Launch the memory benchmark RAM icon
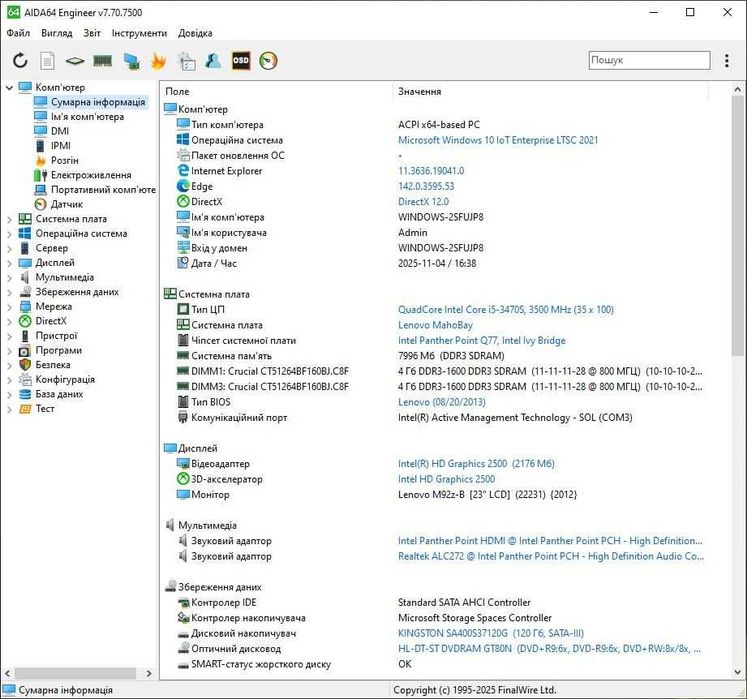This screenshot has width=747, height=699. point(102,61)
